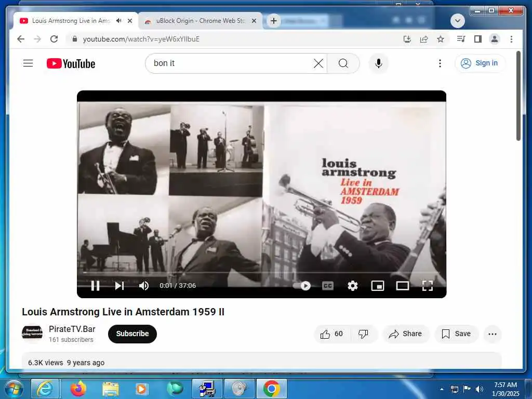Click the Sign in button

click(480, 63)
